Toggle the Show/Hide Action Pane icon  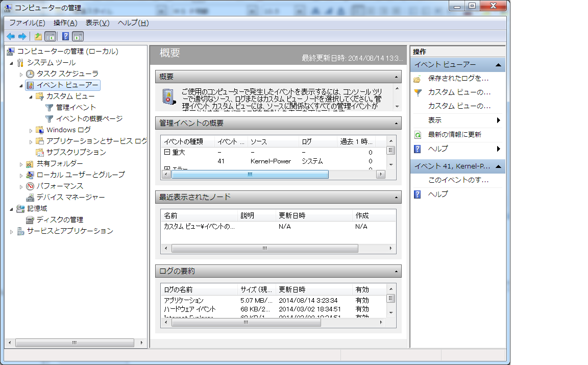point(78,36)
